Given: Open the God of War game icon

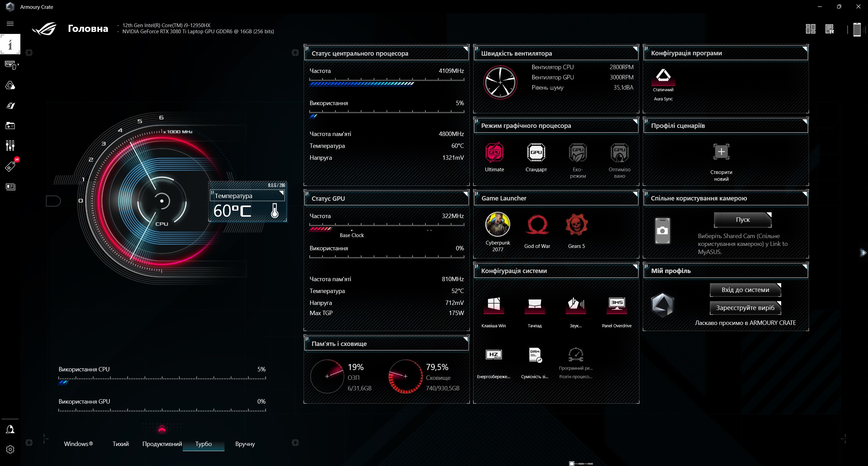Looking at the screenshot, I should (537, 225).
